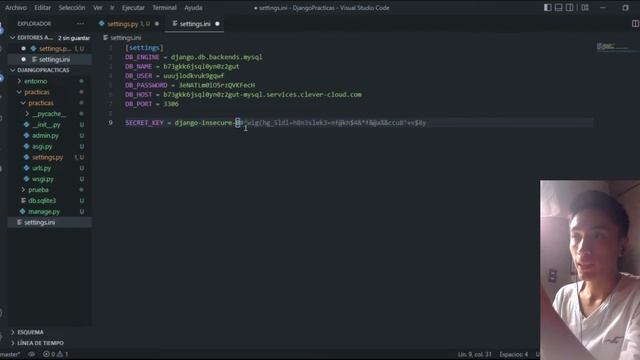This screenshot has width=640, height=360.
Task: Click the Espacios: 4 indentation status
Action: point(513,354)
